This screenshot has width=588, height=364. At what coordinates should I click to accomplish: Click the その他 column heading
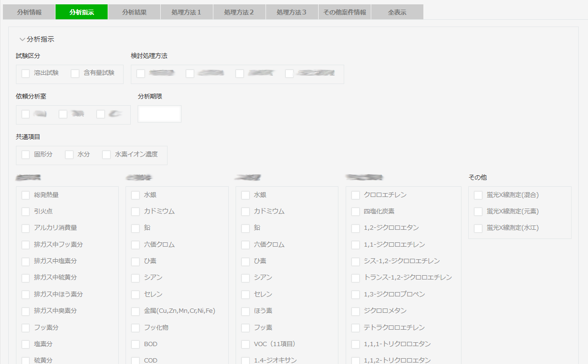coord(478,178)
